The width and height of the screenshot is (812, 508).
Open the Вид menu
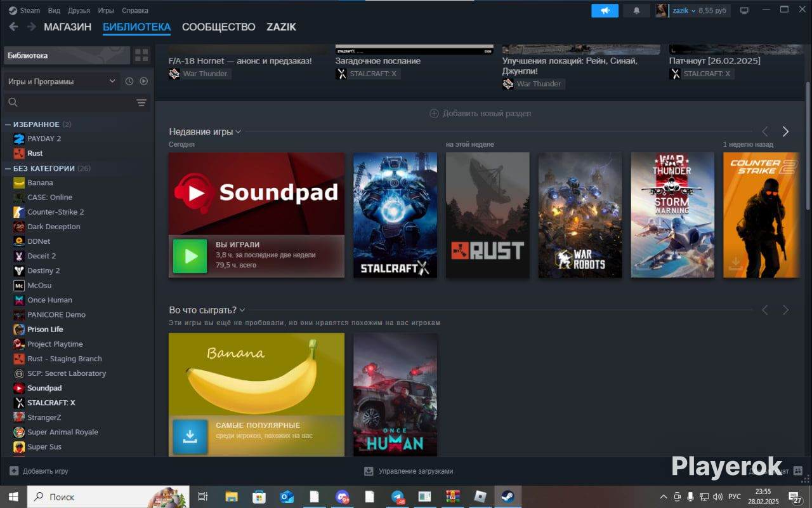pyautogui.click(x=54, y=10)
